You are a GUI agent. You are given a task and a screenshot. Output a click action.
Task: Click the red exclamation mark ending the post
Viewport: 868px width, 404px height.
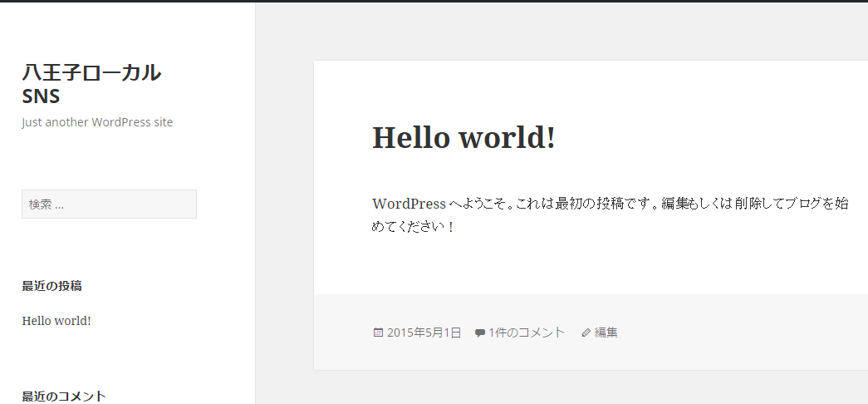tap(451, 227)
